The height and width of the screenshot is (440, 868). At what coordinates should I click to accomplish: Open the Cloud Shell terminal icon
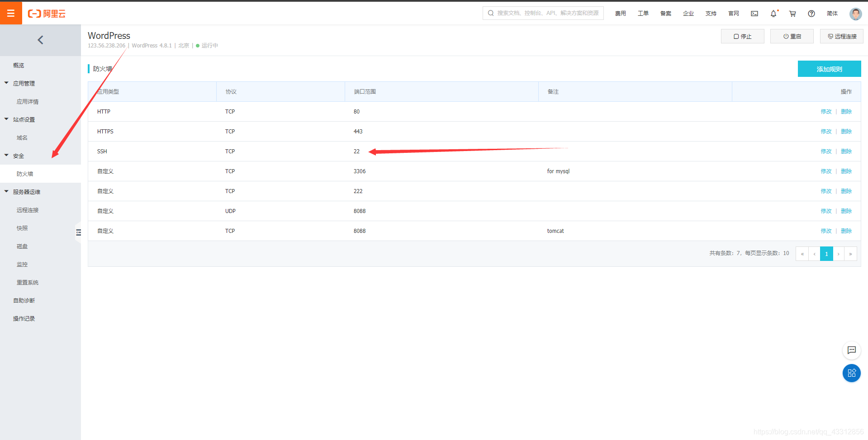click(x=754, y=14)
